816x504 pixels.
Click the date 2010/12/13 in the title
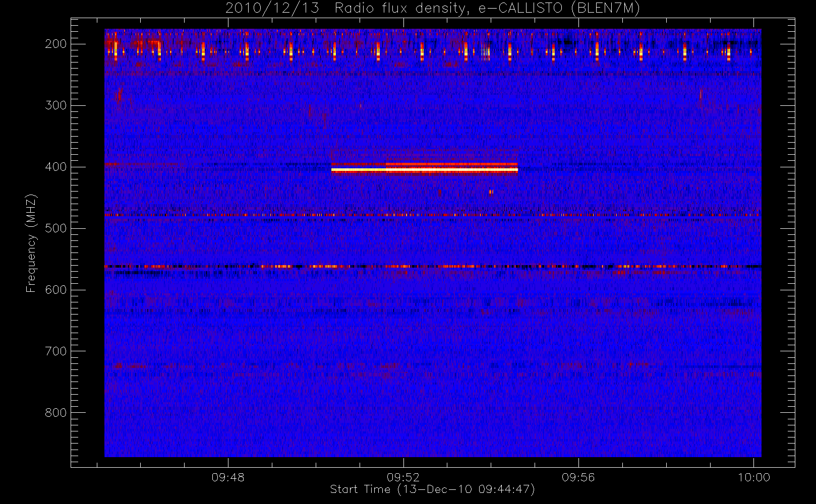[x=272, y=9]
